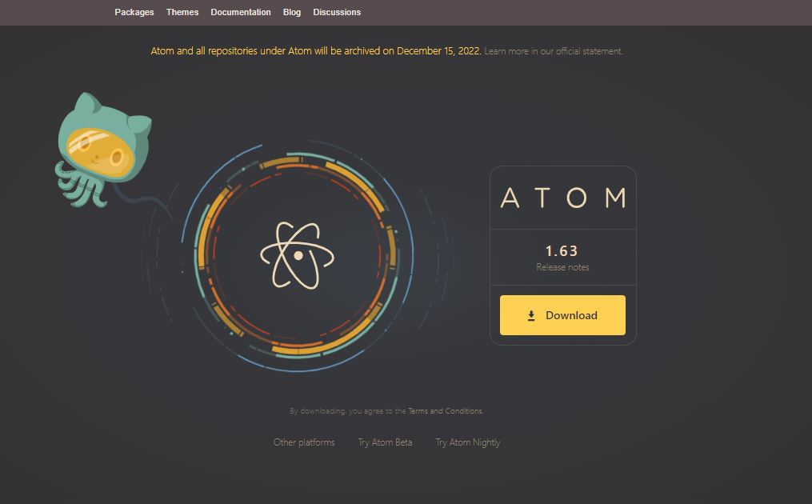Click the Octocat astronaut mascot

(103, 150)
